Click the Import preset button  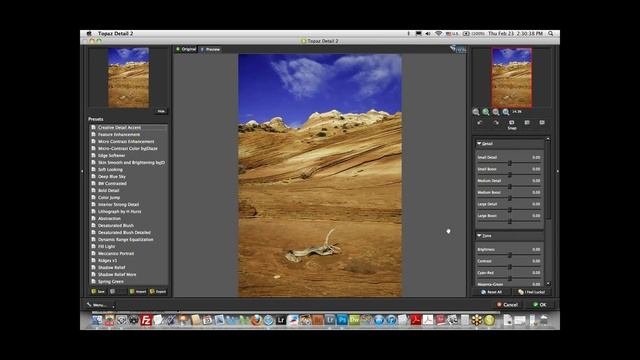pyautogui.click(x=138, y=291)
